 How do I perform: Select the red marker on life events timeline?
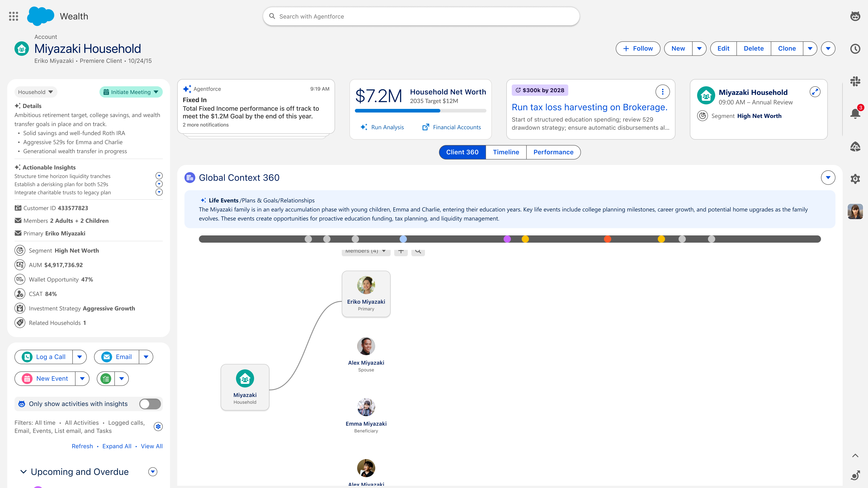pos(608,239)
